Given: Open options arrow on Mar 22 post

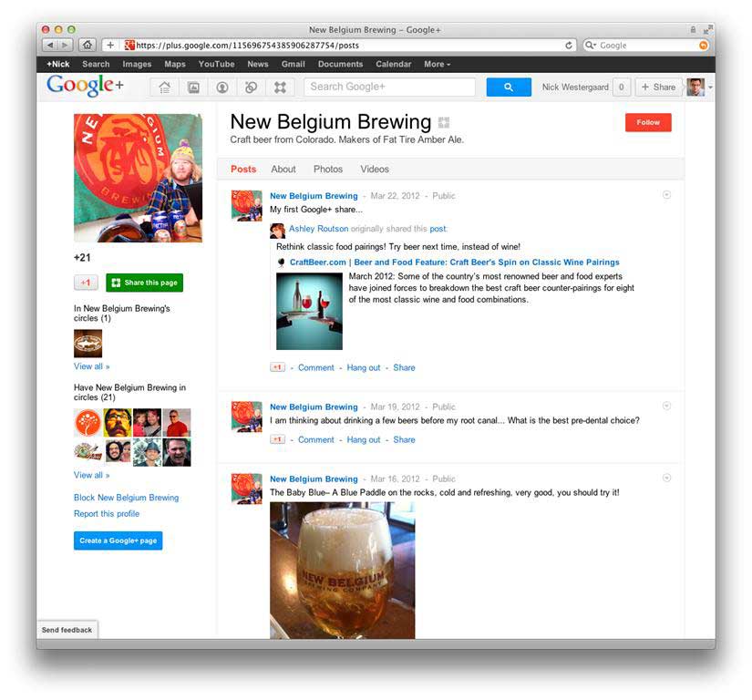Looking at the screenshot, I should pos(666,195).
